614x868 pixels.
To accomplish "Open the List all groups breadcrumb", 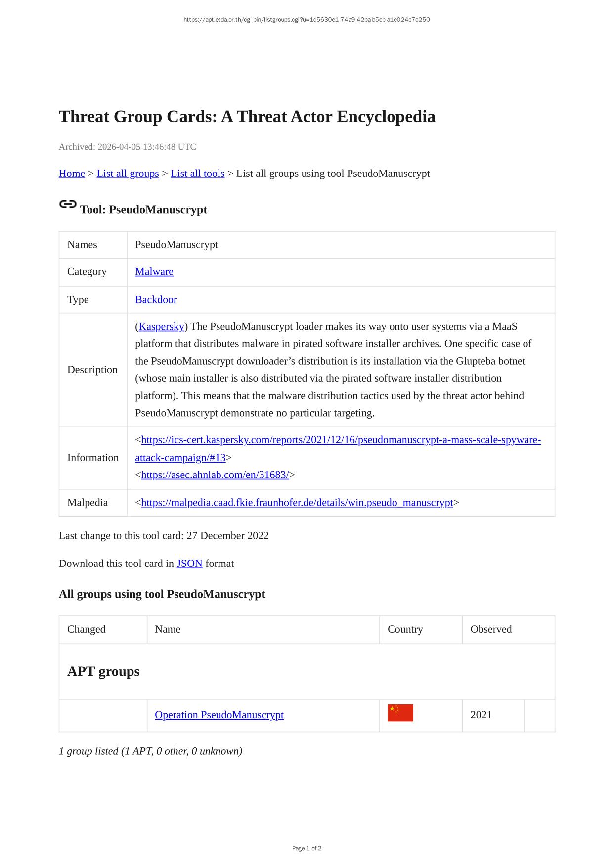I will pyautogui.click(x=128, y=174).
